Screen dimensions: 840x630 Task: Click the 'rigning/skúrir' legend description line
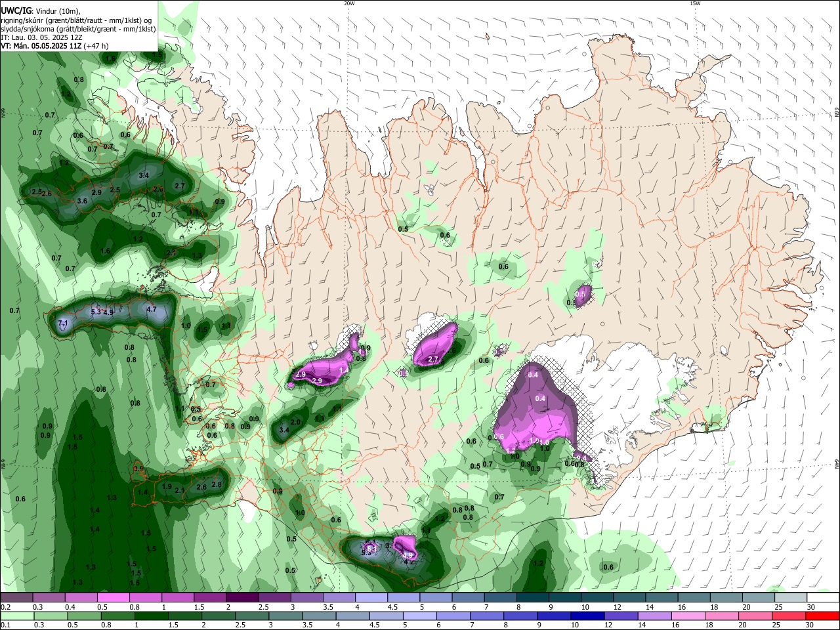coord(76,20)
